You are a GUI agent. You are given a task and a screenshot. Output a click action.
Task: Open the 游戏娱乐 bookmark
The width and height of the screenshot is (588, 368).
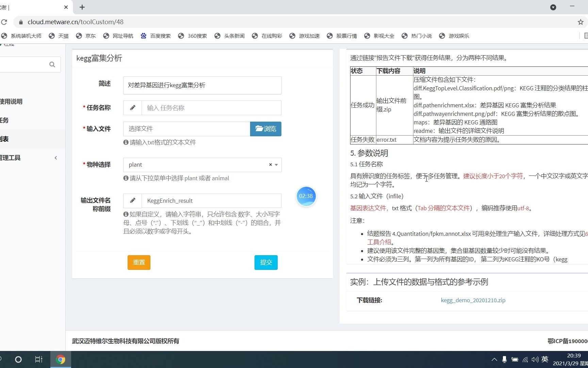click(x=454, y=36)
